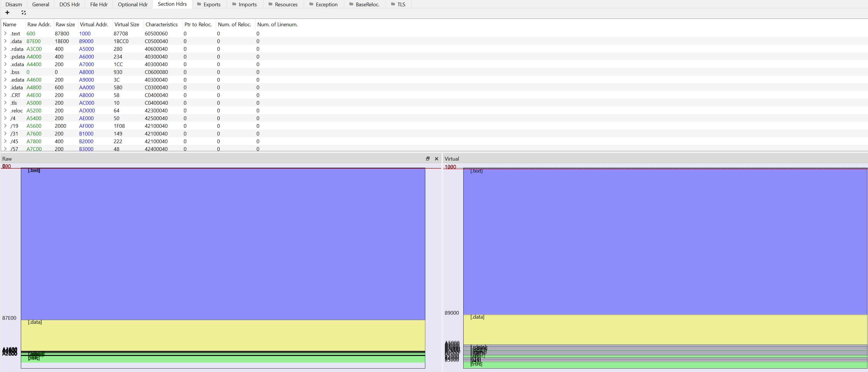Click the expand view icon beside plus
868x372 pixels.
(24, 13)
